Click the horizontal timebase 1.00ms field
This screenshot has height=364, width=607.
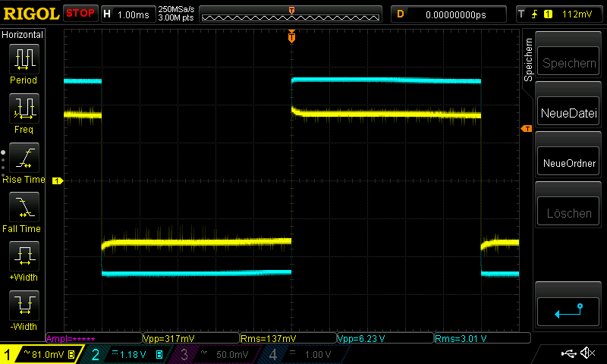127,14
